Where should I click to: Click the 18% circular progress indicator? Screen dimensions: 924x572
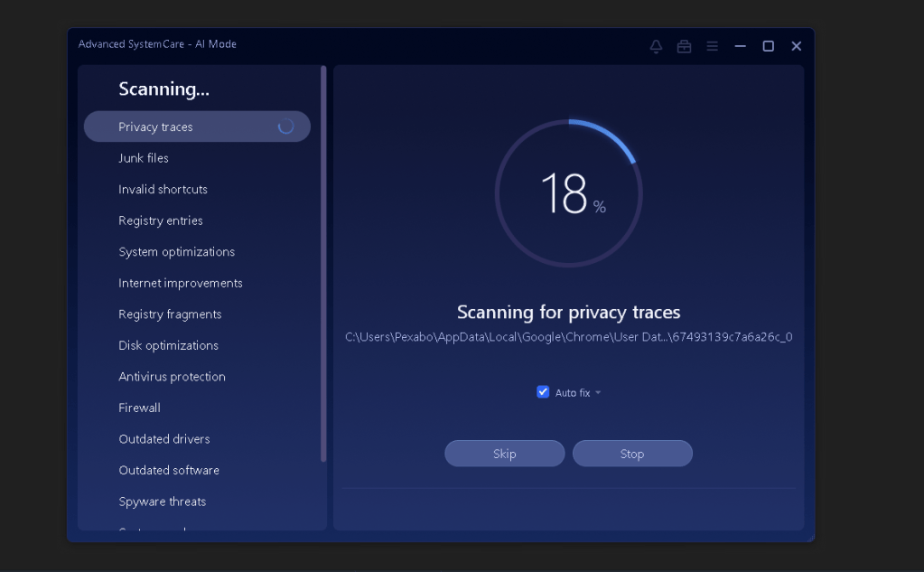tap(569, 193)
